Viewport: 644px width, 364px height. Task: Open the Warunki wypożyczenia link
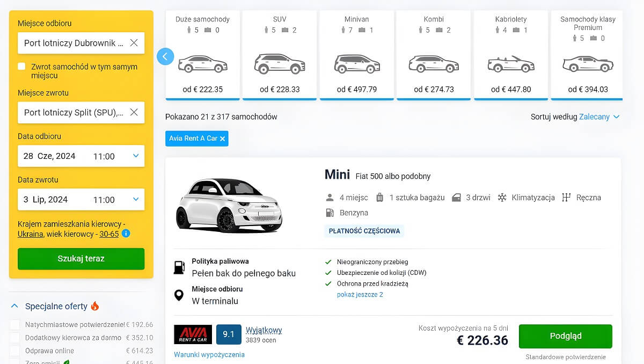[x=209, y=355]
